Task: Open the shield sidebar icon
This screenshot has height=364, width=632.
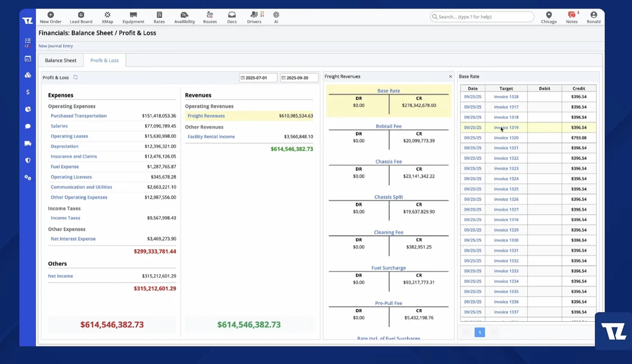Action: 28,160
